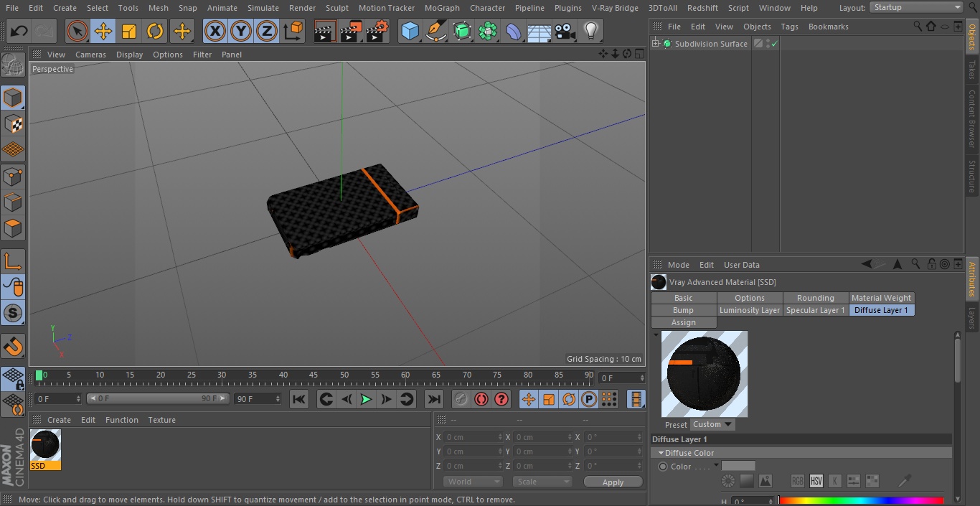980x506 pixels.
Task: Toggle Autokeying button
Action: point(481,399)
